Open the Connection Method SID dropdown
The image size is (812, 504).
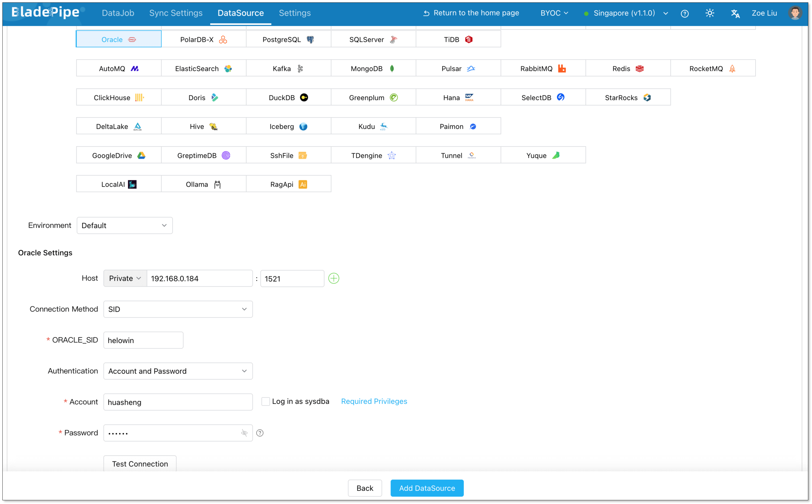pos(178,309)
